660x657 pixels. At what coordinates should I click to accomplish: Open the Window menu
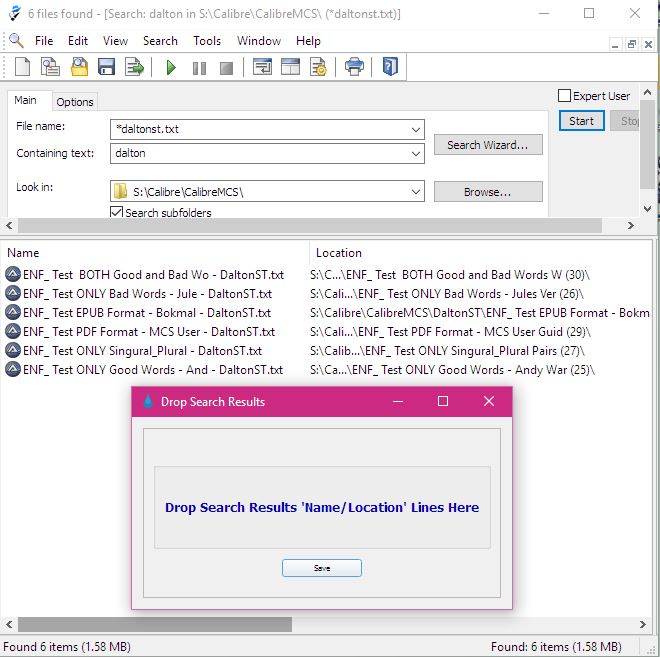[258, 41]
